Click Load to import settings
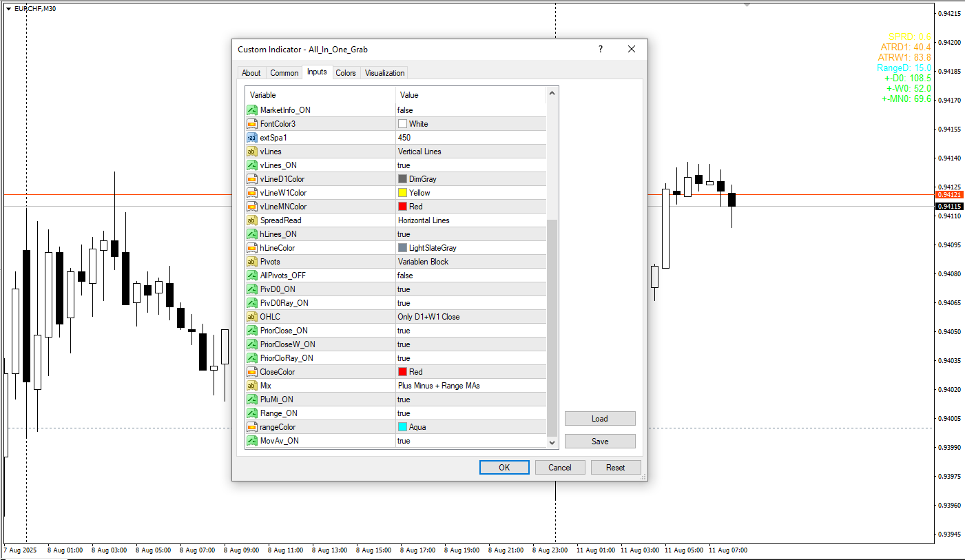The height and width of the screenshot is (560, 965). point(600,419)
